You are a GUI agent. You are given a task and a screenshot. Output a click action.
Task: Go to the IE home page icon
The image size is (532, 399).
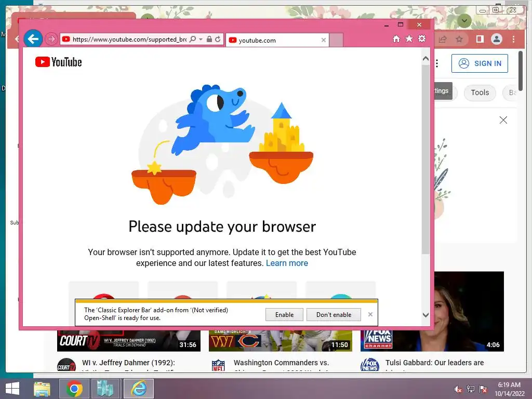tap(396, 38)
